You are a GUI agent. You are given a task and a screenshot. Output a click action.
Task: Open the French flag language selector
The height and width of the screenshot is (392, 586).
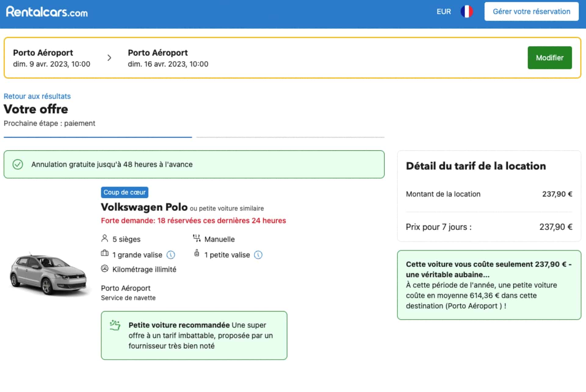(467, 12)
